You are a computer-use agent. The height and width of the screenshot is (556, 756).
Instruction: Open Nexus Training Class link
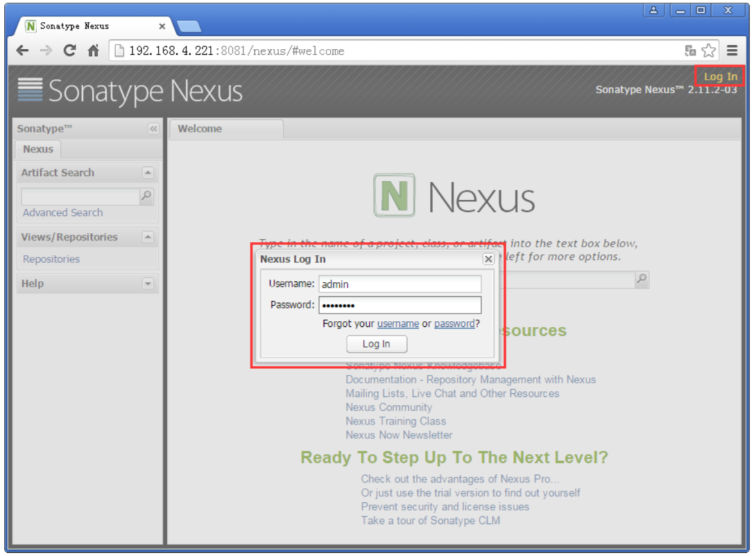tap(396, 421)
